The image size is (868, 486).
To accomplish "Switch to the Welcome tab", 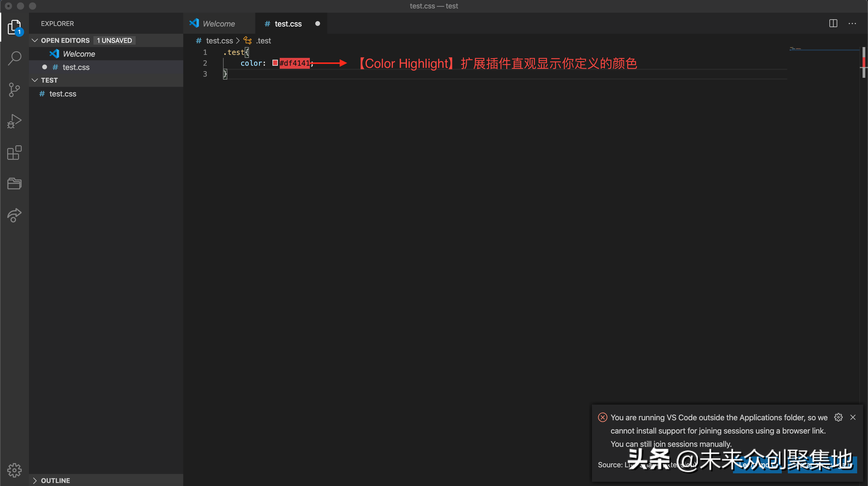I will [219, 24].
